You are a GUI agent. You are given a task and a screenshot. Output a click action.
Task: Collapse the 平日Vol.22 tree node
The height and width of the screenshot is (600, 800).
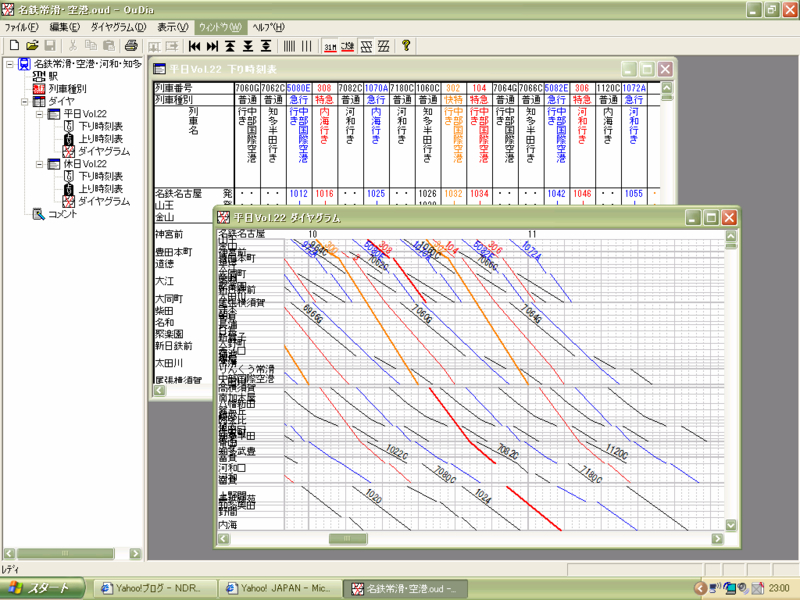tap(40, 114)
